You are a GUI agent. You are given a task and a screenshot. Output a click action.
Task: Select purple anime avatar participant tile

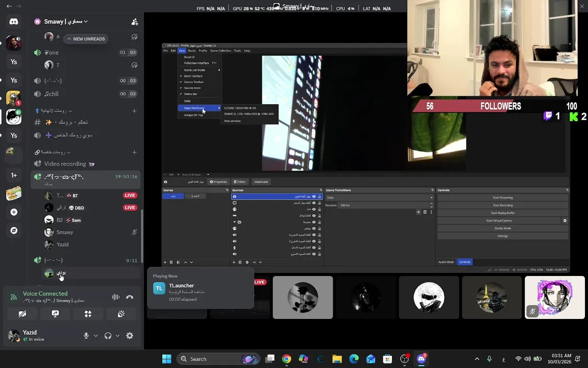(x=555, y=297)
